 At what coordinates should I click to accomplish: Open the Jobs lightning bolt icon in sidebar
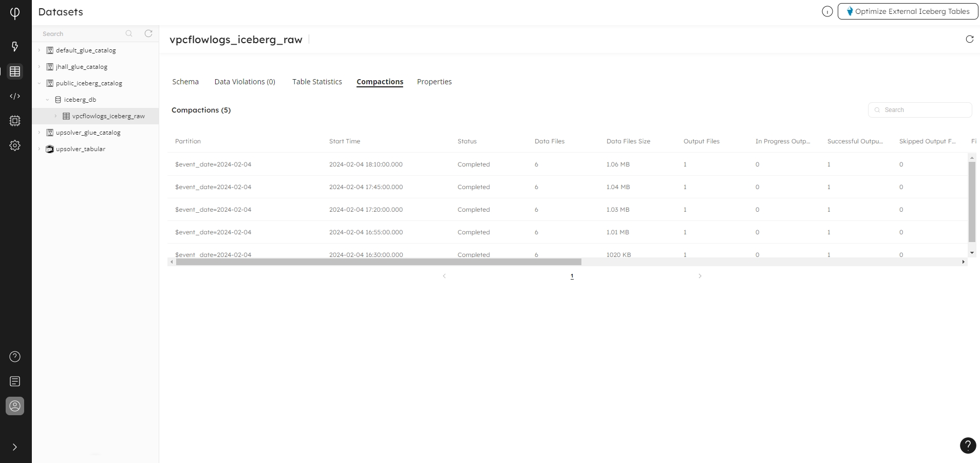(15, 47)
